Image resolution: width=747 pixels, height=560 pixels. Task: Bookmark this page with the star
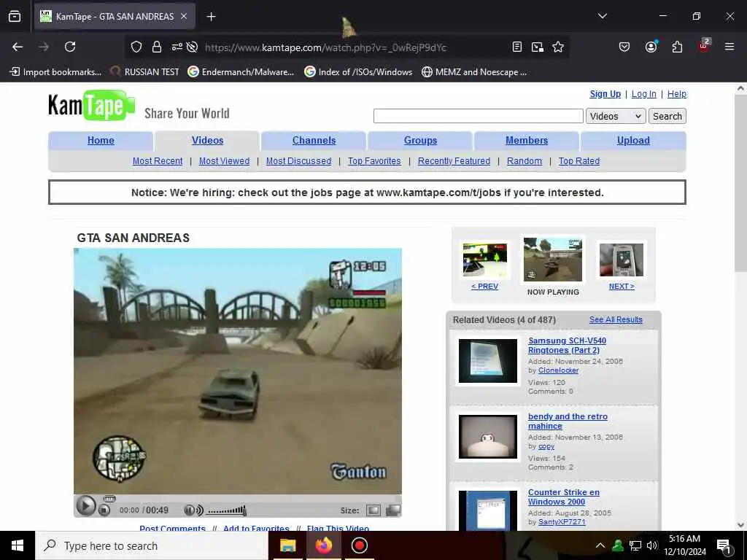point(558,47)
